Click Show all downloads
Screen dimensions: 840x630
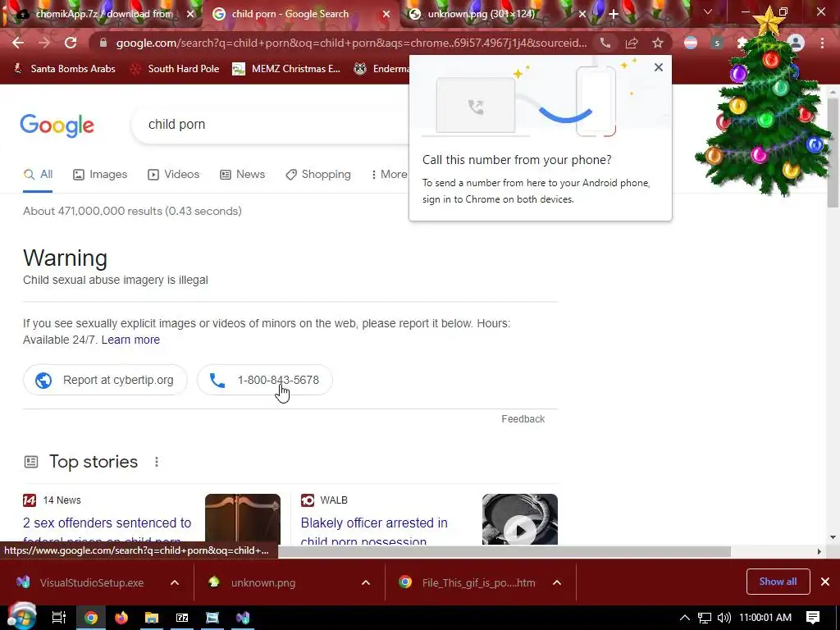click(x=778, y=582)
